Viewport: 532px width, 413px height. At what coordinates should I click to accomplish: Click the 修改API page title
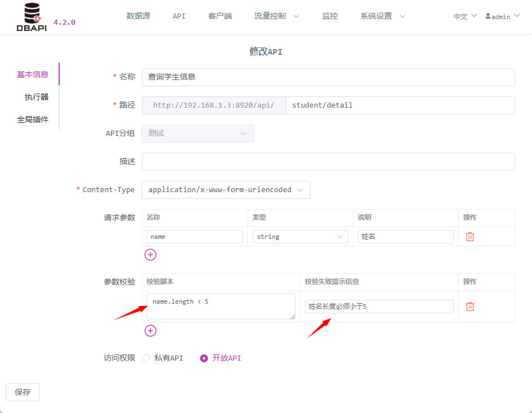(x=265, y=51)
